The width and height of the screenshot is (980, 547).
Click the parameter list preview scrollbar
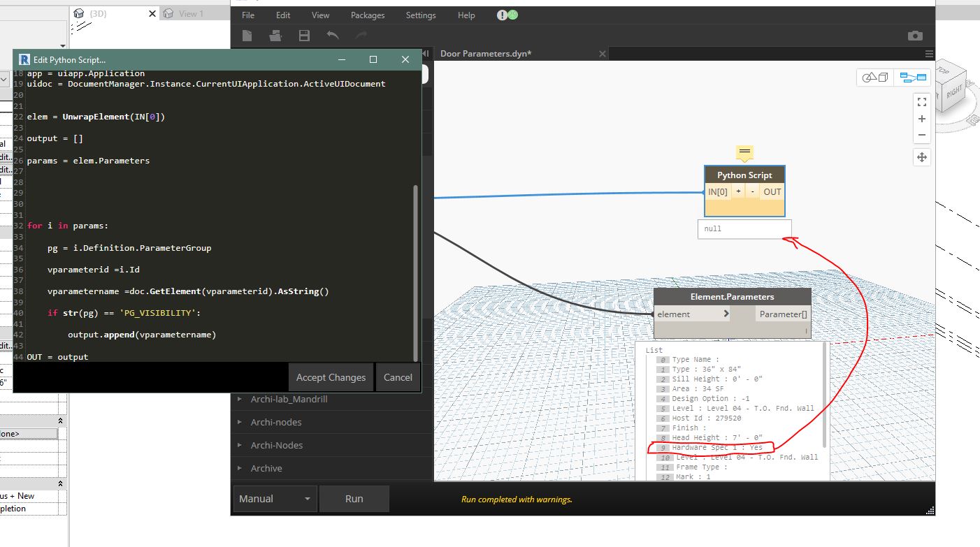click(x=824, y=395)
